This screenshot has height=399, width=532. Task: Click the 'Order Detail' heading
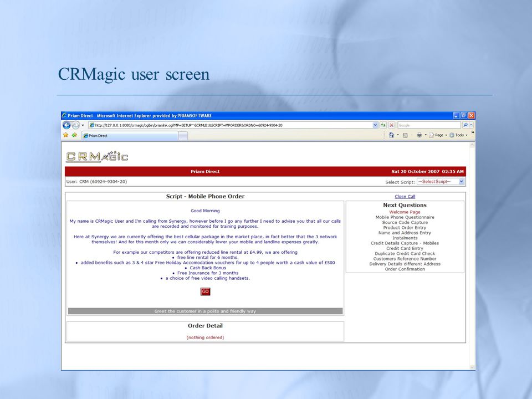[205, 326]
